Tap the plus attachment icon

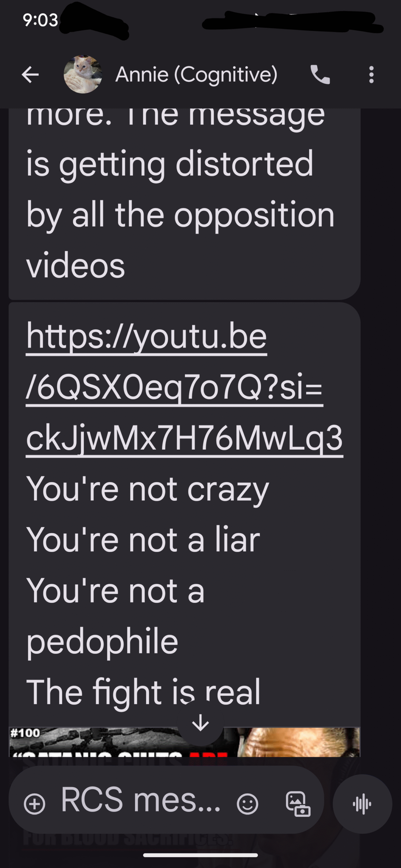35,804
